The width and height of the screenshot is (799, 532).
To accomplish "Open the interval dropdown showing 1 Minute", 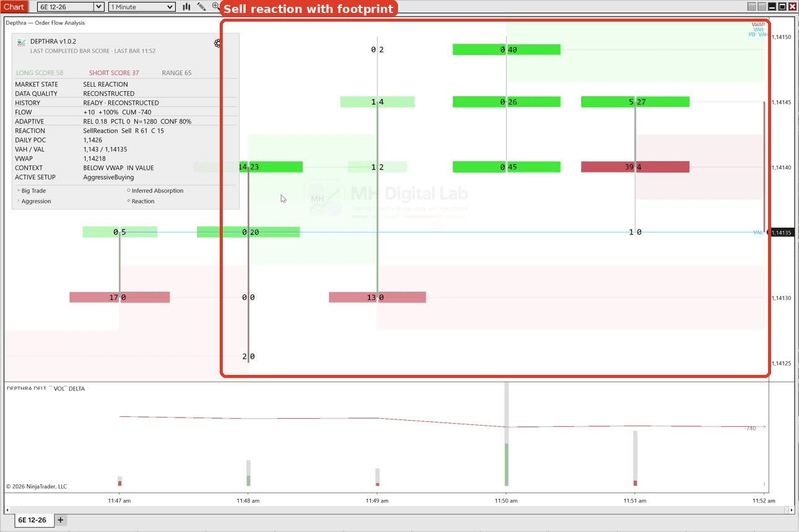I will click(x=142, y=7).
